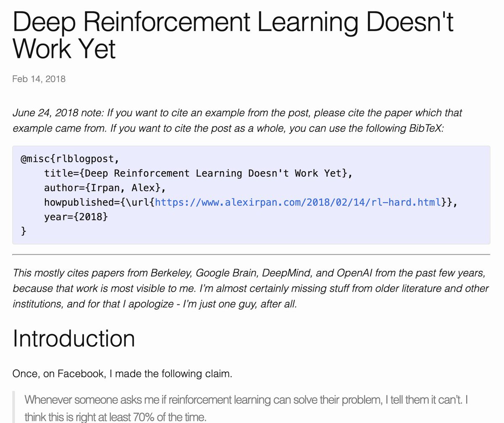504x423 pixels.
Task: Open the alexirpan.com rl-hard.html link
Action: click(298, 202)
